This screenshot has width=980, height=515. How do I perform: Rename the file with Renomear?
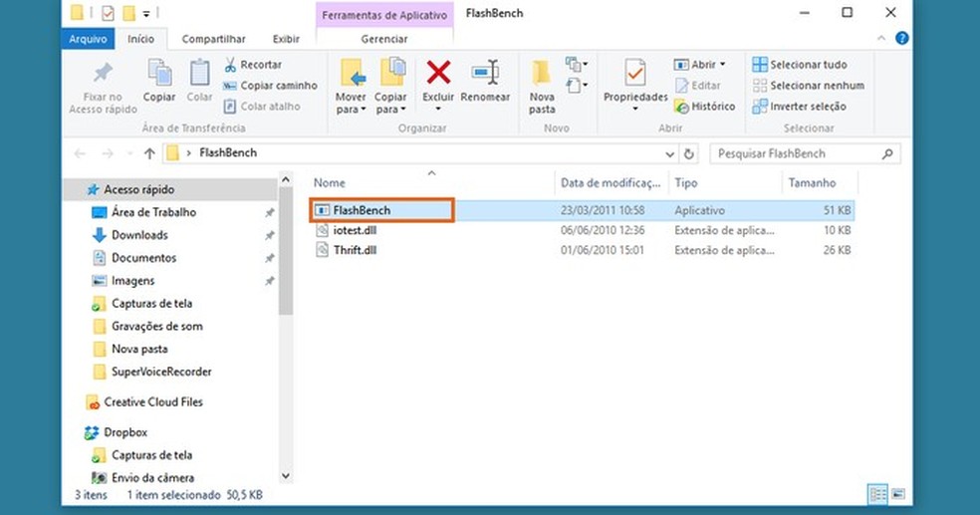point(485,81)
